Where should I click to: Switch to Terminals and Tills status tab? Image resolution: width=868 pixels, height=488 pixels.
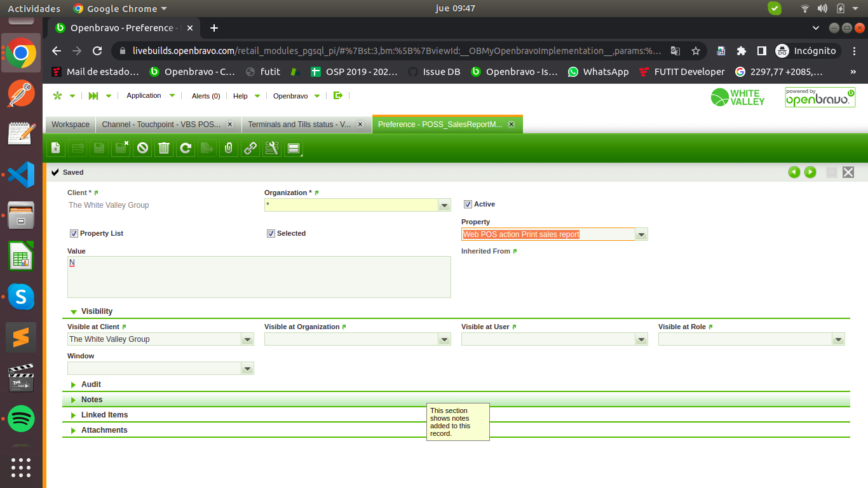(x=299, y=125)
